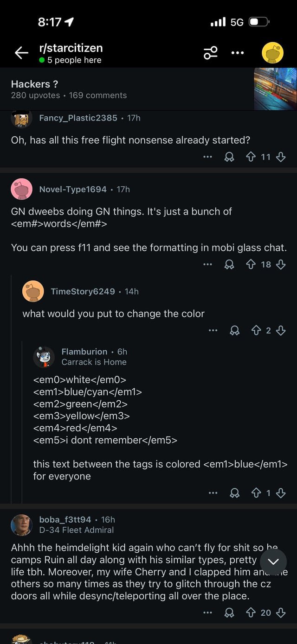This screenshot has height=644, width=297.
Task: Downvote TimeStory6249's comment
Action: click(x=281, y=330)
